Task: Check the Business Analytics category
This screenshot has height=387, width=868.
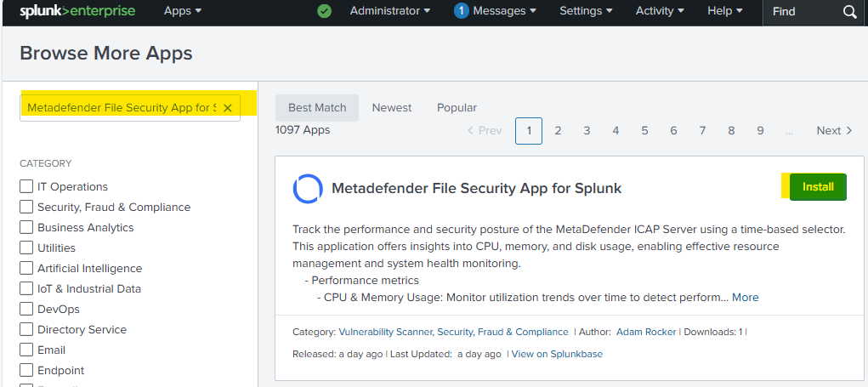Action: (26, 228)
